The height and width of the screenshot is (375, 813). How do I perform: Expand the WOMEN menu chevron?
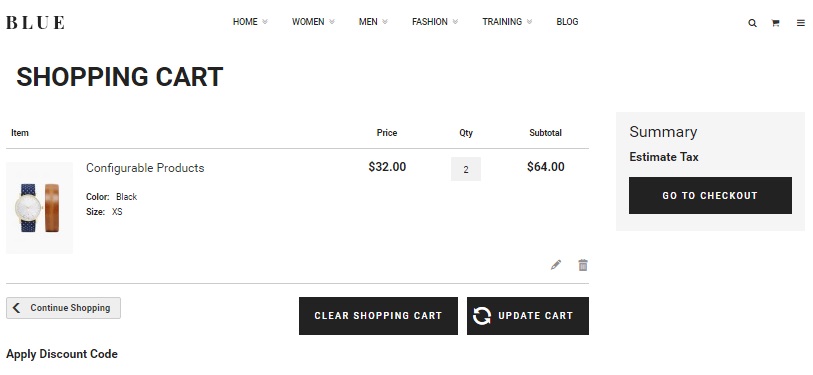pyautogui.click(x=332, y=22)
